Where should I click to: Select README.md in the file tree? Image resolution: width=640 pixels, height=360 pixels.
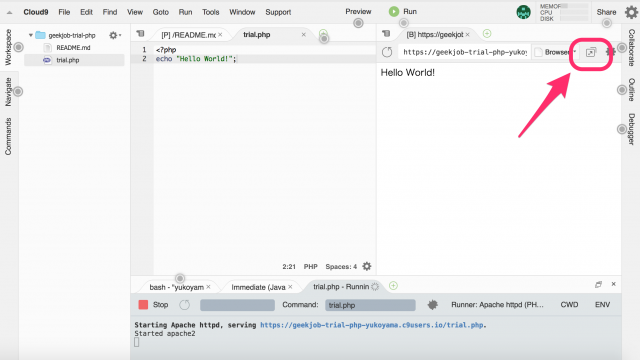(x=73, y=48)
